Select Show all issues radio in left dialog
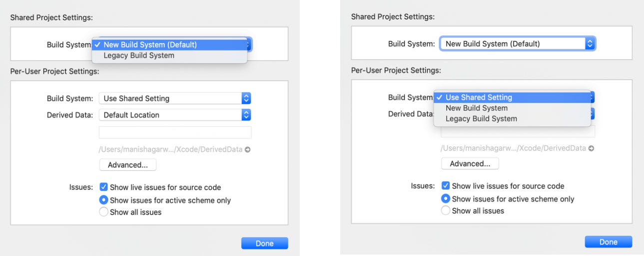644x256 pixels. (104, 212)
